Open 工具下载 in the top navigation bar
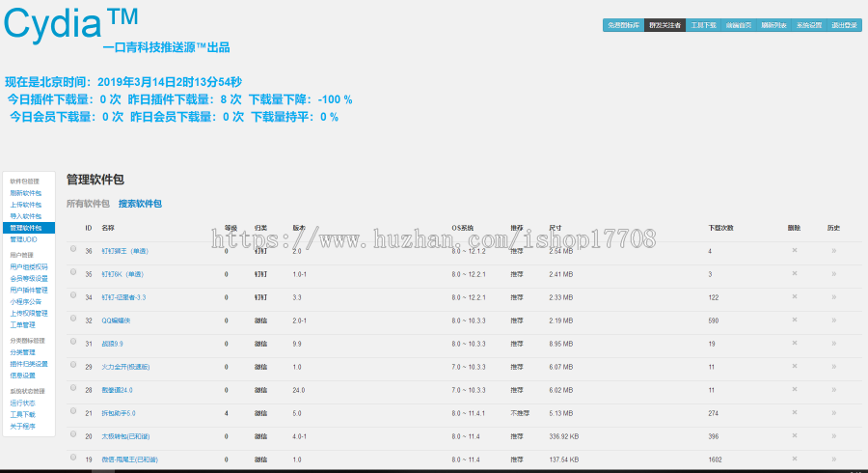Viewport: 868px width, 473px height. point(703,25)
